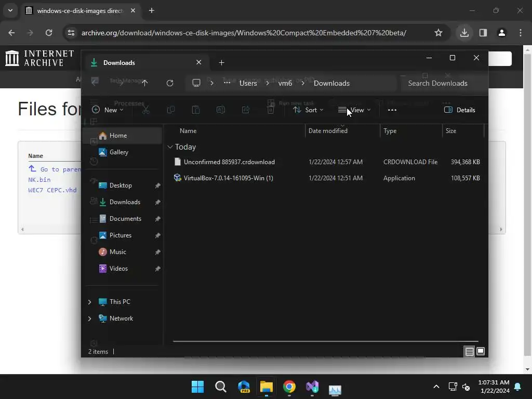This screenshot has height=399, width=532.
Task: Open the See more ellipsis menu
Action: (x=392, y=110)
